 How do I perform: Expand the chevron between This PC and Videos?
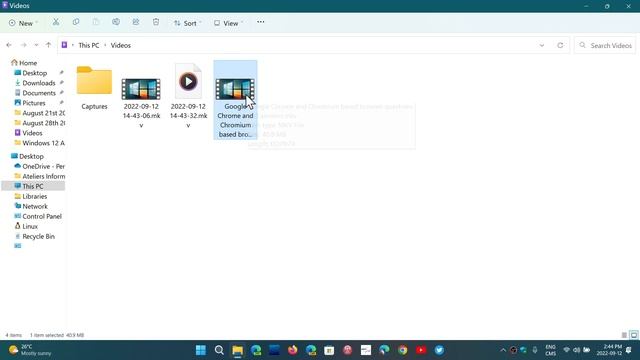coord(105,45)
